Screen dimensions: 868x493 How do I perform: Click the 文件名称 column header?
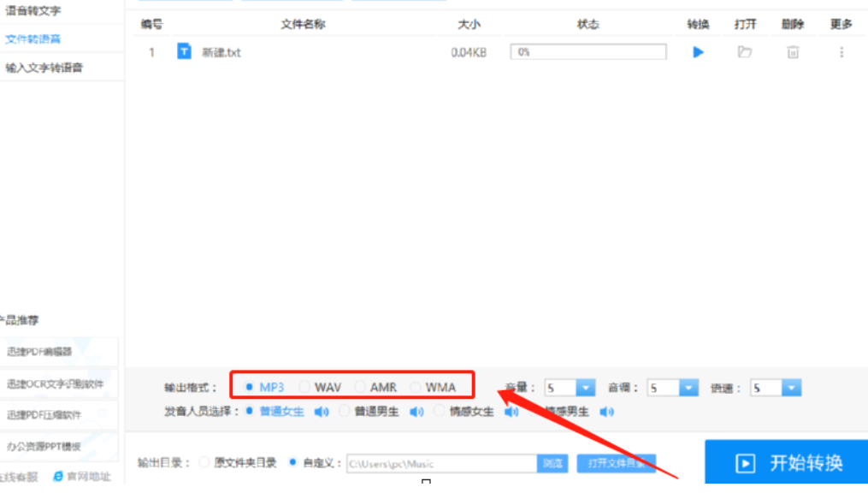point(303,24)
